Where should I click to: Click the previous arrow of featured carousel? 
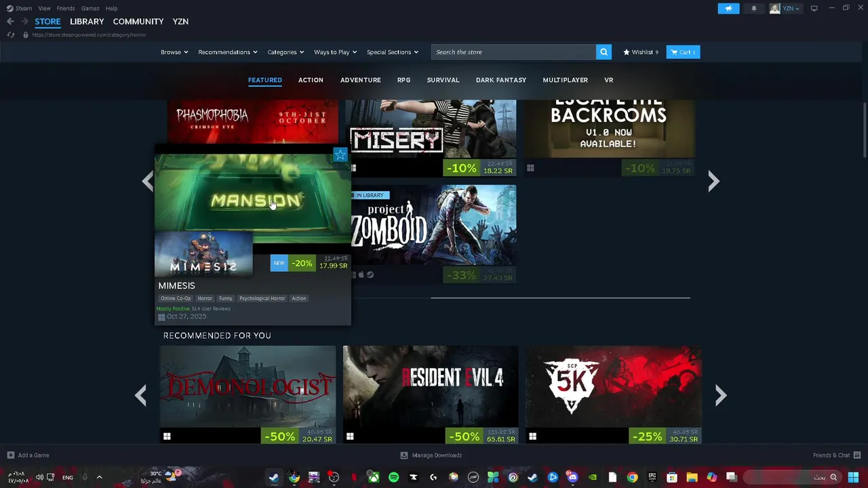147,181
